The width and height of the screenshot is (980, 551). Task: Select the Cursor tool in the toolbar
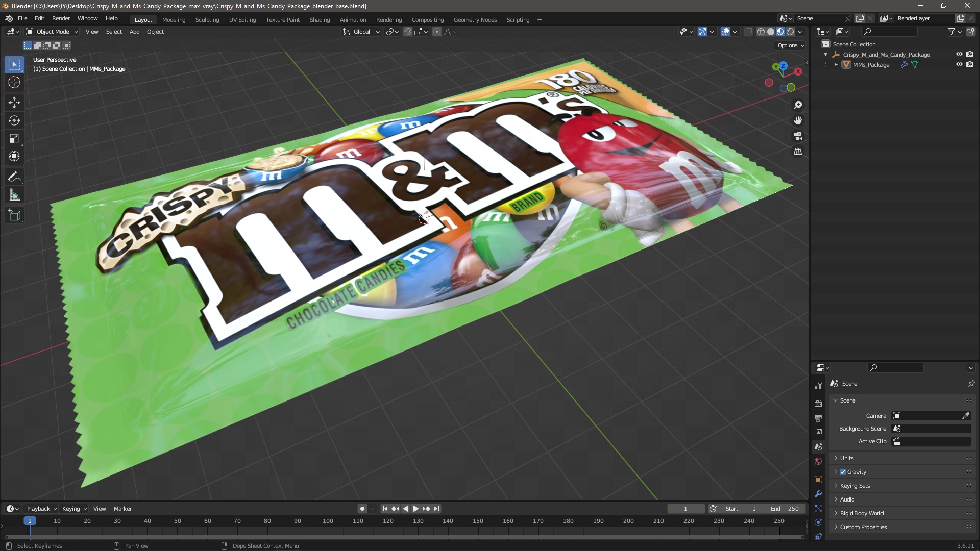14,82
